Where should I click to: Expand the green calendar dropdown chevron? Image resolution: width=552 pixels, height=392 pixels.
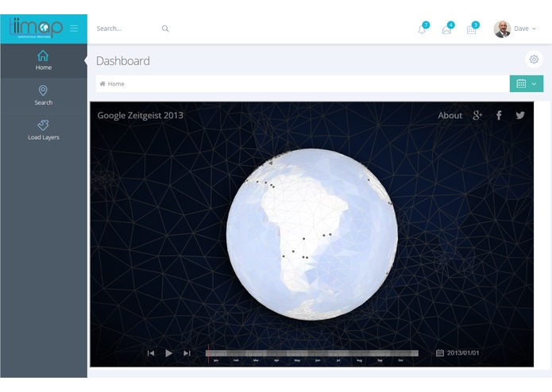pyautogui.click(x=534, y=84)
